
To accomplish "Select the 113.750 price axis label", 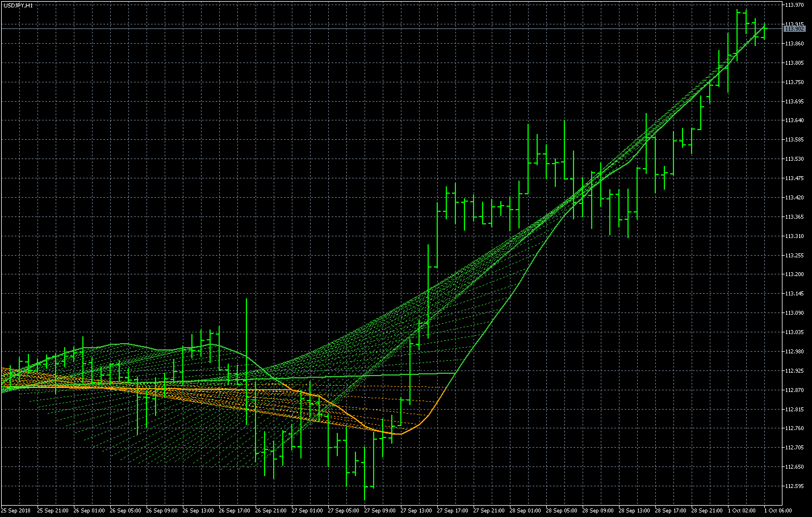I will (795, 82).
